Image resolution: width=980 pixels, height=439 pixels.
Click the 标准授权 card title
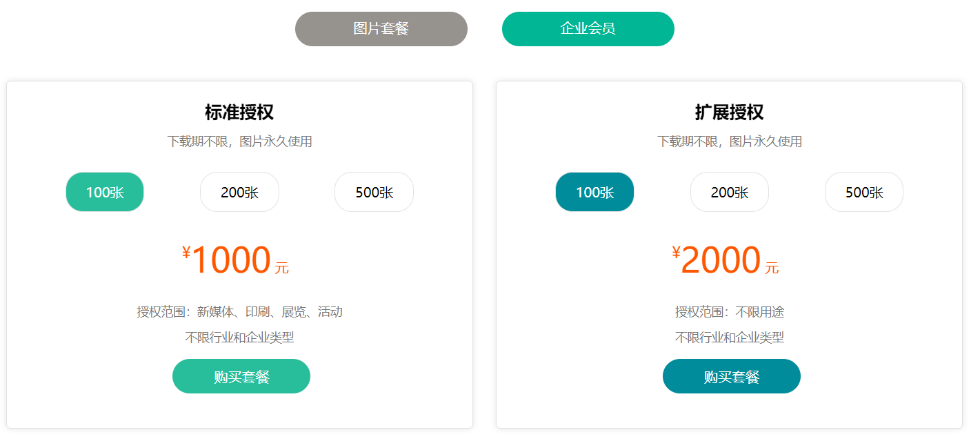[239, 112]
